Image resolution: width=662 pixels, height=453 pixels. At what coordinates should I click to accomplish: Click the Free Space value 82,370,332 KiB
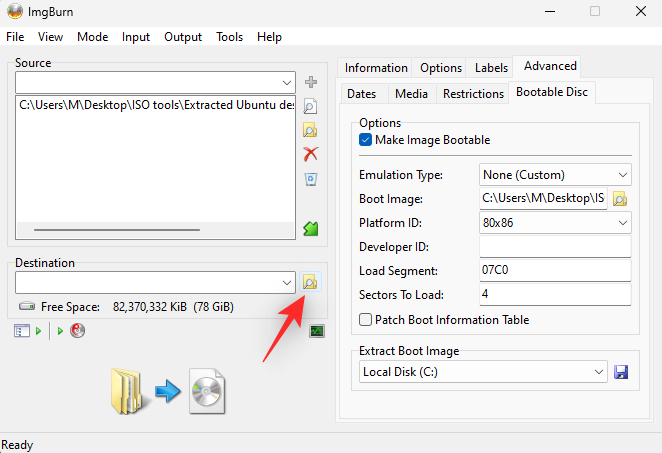(x=149, y=307)
